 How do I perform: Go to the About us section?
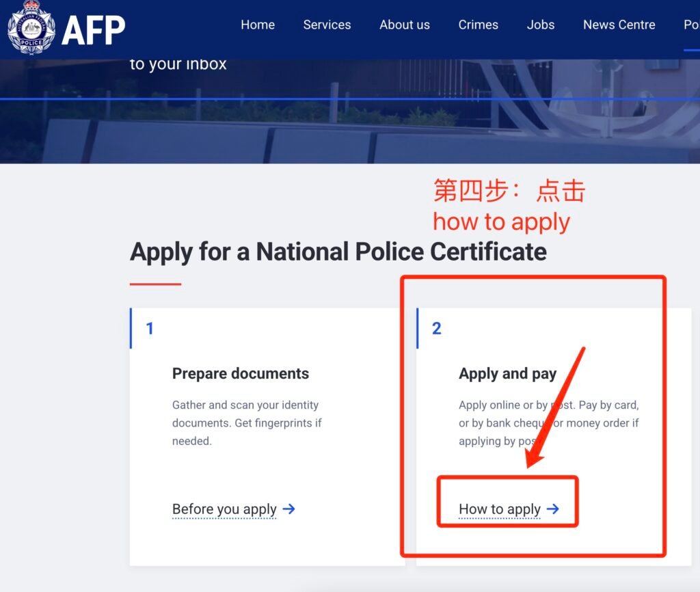coord(405,25)
